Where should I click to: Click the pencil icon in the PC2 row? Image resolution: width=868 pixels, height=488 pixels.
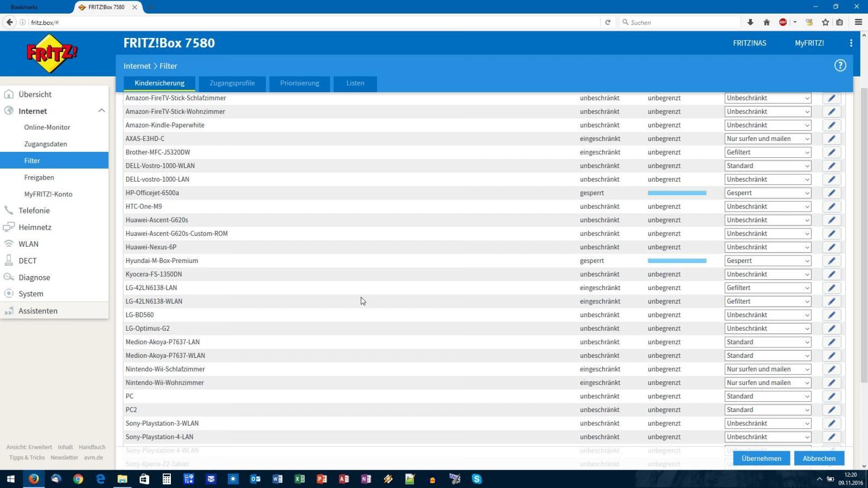click(x=831, y=410)
